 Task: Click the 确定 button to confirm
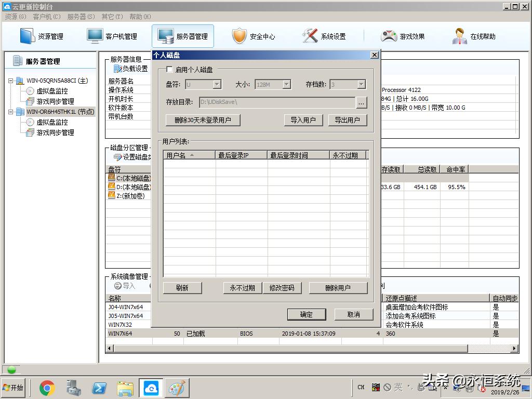tap(307, 314)
